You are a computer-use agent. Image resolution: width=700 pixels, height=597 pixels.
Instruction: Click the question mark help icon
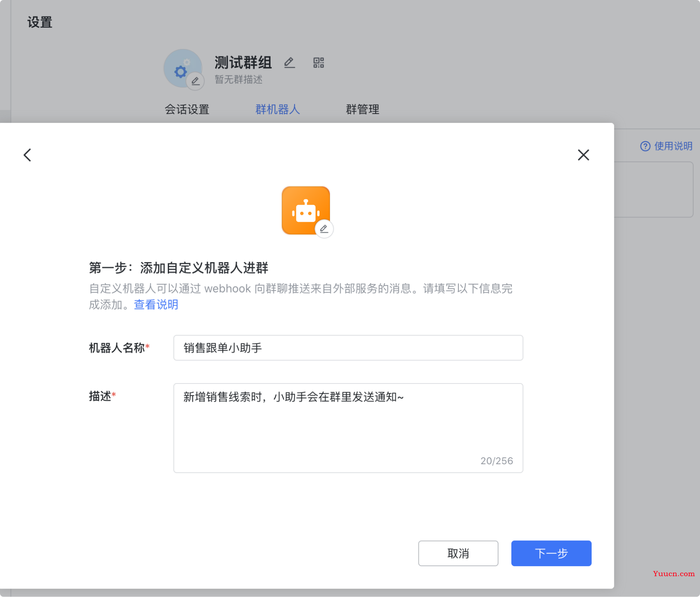pyautogui.click(x=645, y=146)
